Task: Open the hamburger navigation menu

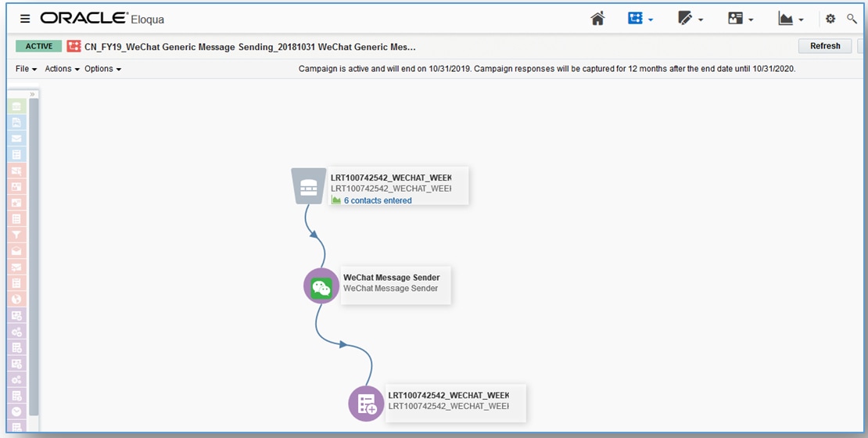Action: click(25, 19)
